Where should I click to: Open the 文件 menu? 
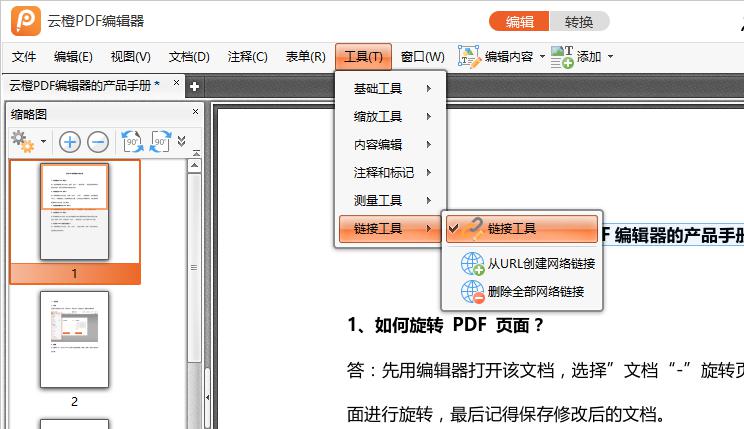[24, 57]
